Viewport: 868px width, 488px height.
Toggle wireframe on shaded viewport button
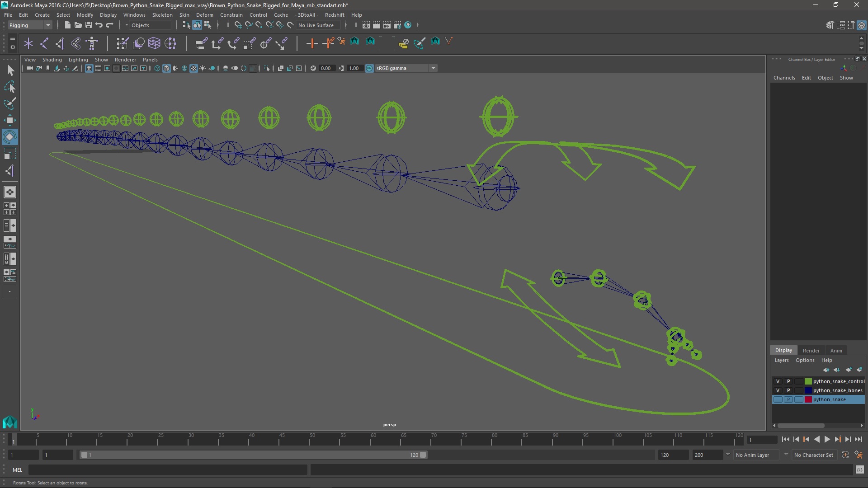(x=184, y=68)
